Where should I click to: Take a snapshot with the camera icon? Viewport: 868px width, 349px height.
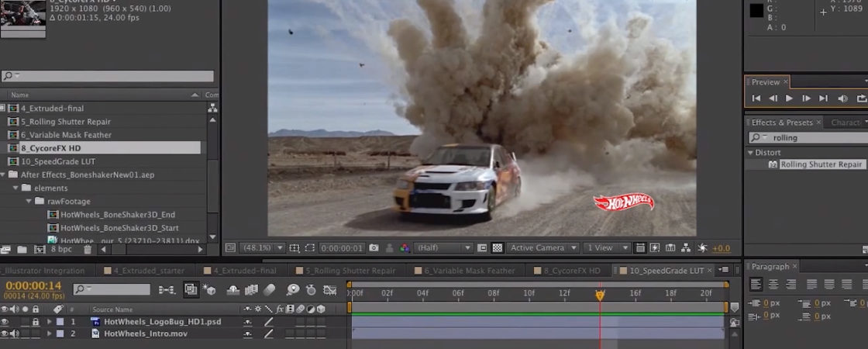tap(374, 248)
